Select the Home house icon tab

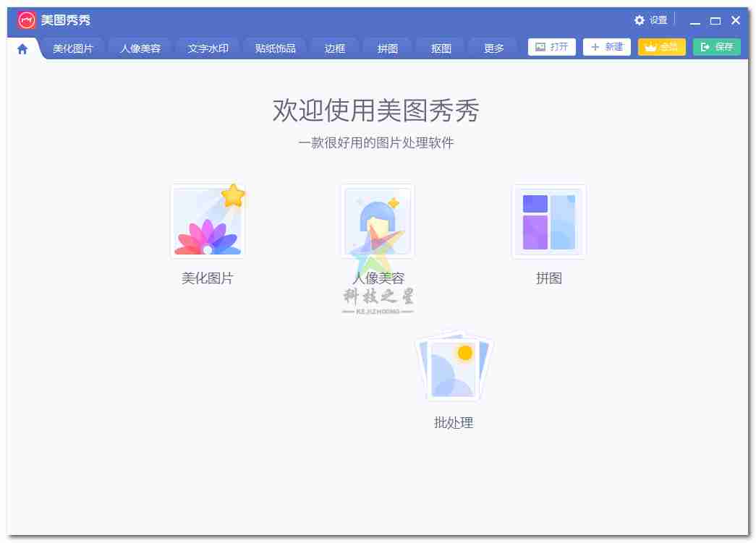click(x=22, y=48)
